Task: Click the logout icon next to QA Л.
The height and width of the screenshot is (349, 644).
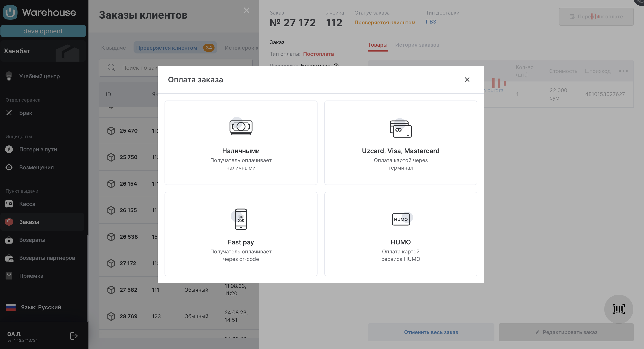Action: tap(74, 336)
